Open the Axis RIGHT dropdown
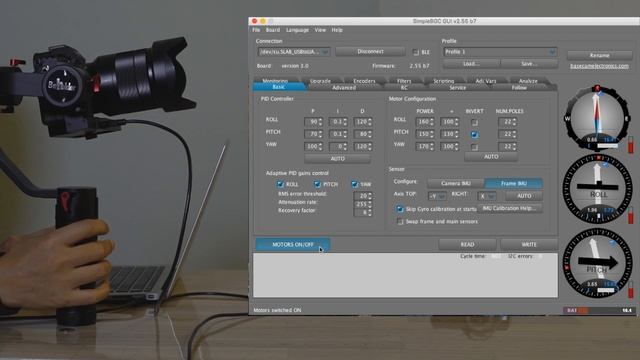 pos(487,196)
